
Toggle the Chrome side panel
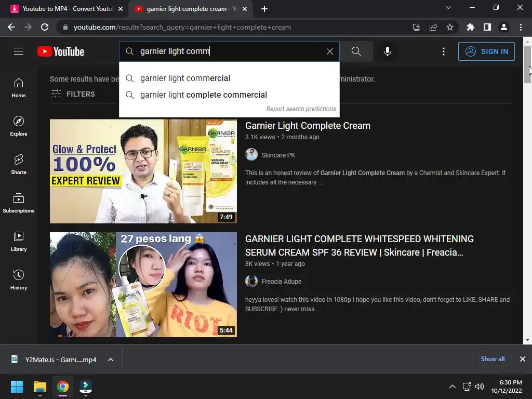[x=487, y=27]
